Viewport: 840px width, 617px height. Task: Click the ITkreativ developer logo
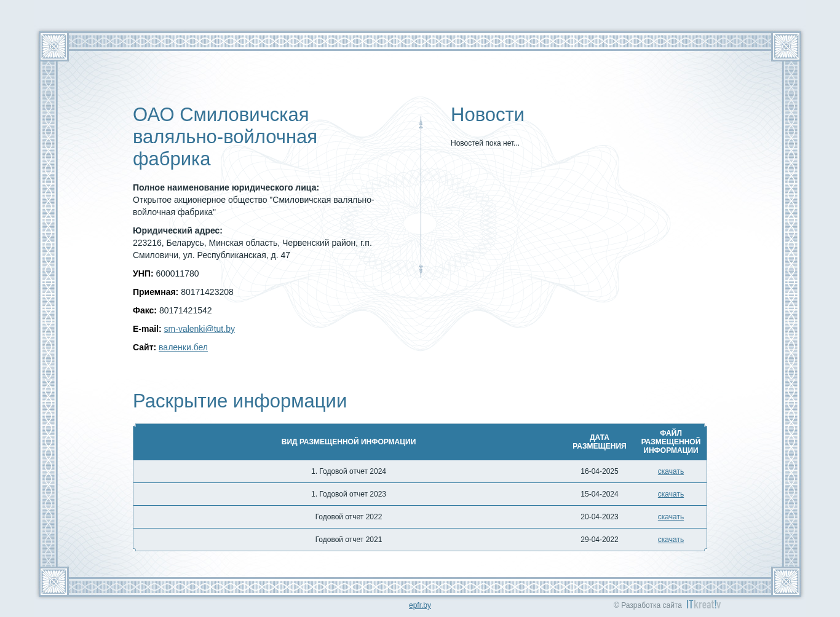click(703, 605)
